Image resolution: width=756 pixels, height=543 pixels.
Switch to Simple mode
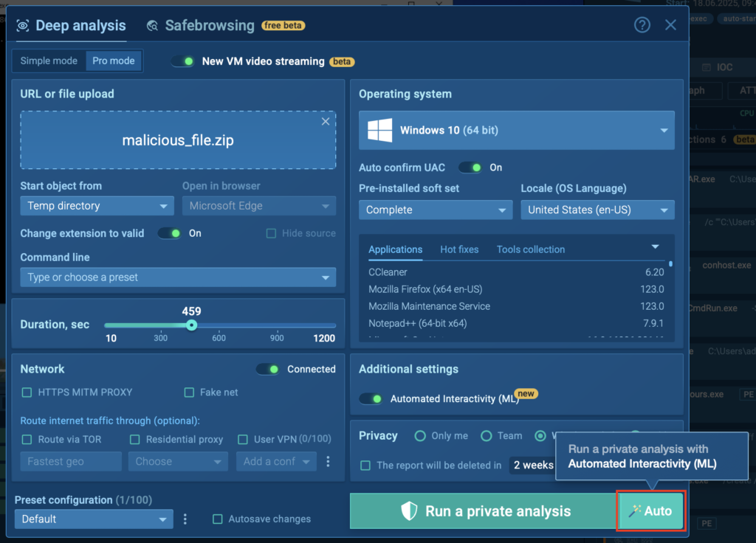pyautogui.click(x=49, y=60)
